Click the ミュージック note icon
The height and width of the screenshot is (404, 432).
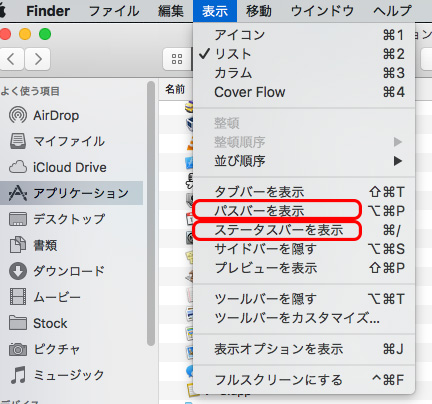(x=18, y=375)
